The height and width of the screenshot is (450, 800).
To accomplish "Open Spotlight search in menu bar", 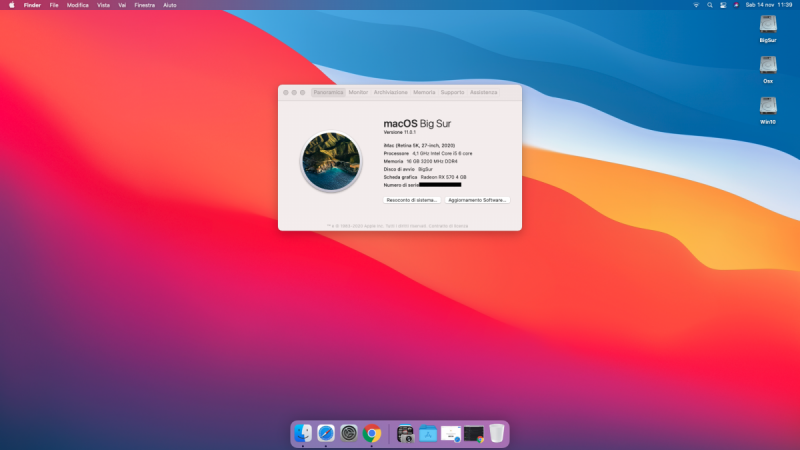I will (x=709, y=5).
